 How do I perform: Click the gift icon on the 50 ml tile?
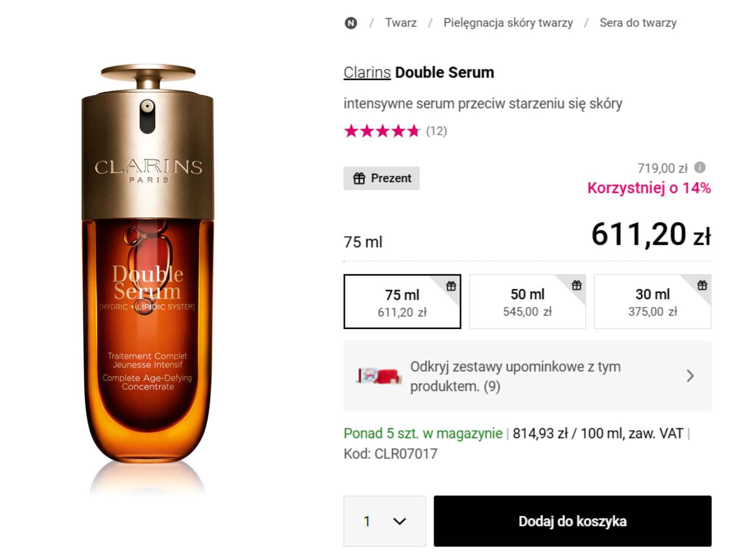click(x=576, y=285)
